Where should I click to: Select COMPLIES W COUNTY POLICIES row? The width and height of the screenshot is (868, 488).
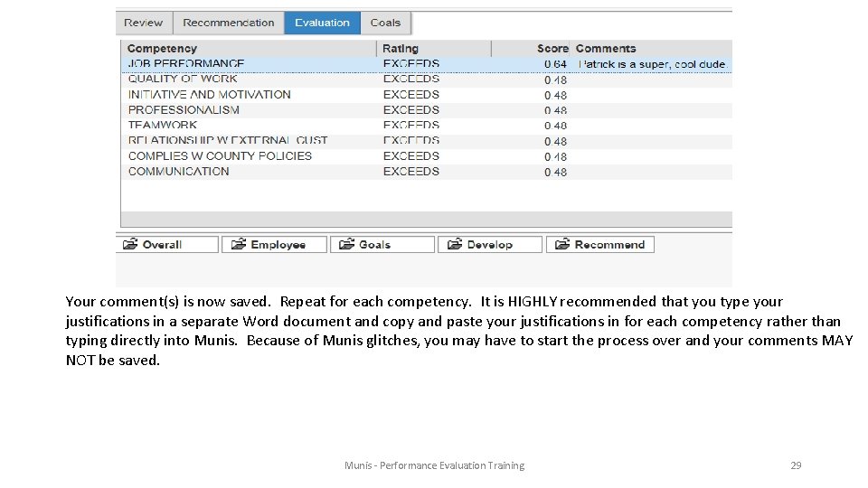[427, 156]
